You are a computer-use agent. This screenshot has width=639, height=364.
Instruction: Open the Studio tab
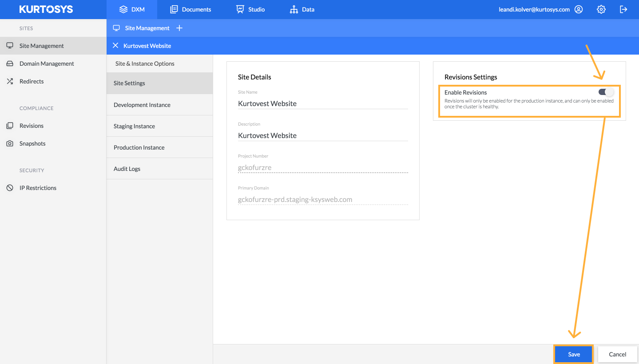point(250,9)
